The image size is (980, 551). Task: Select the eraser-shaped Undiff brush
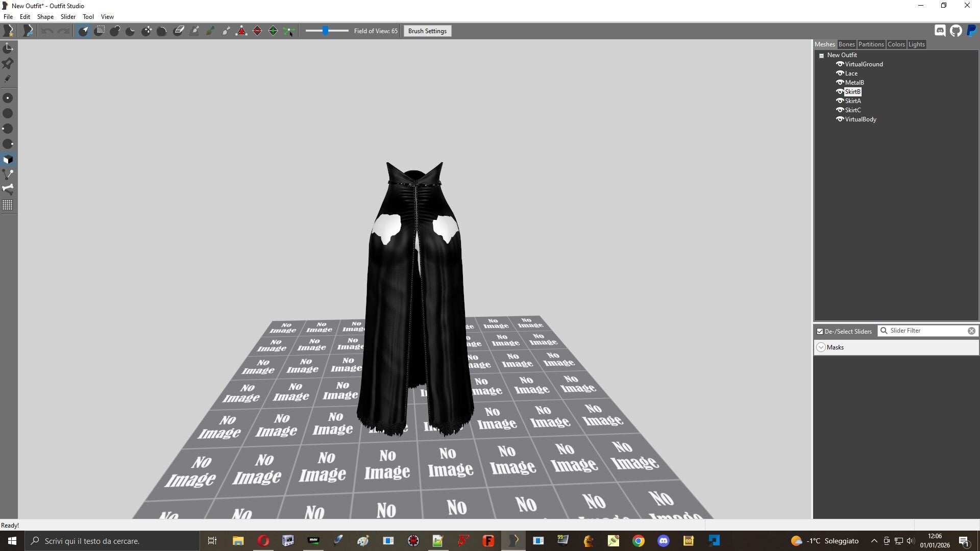click(179, 31)
